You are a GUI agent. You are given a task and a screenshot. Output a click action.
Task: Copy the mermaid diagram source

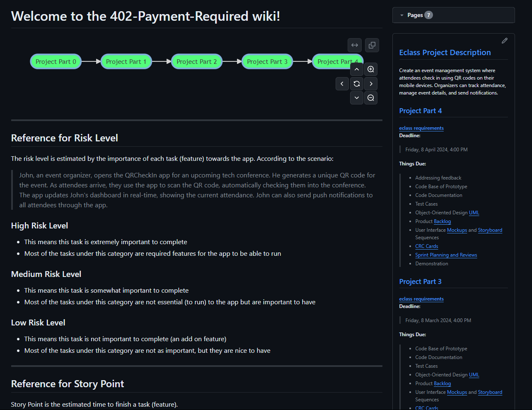372,45
